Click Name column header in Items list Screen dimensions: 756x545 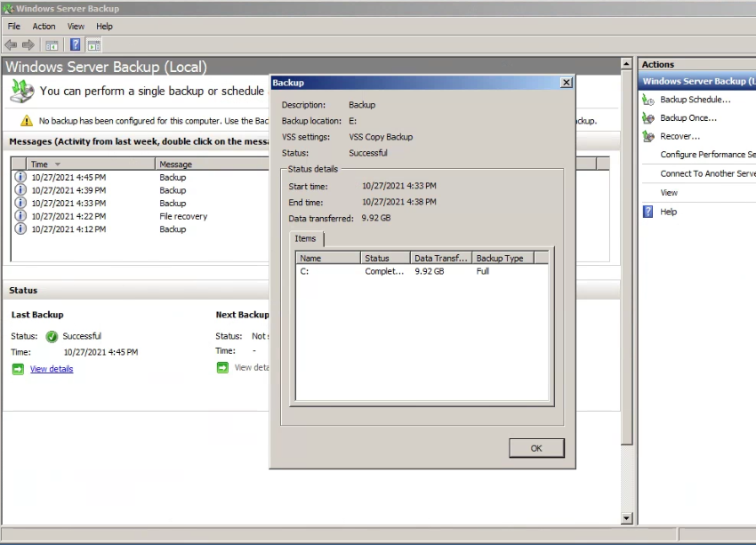pyautogui.click(x=328, y=259)
